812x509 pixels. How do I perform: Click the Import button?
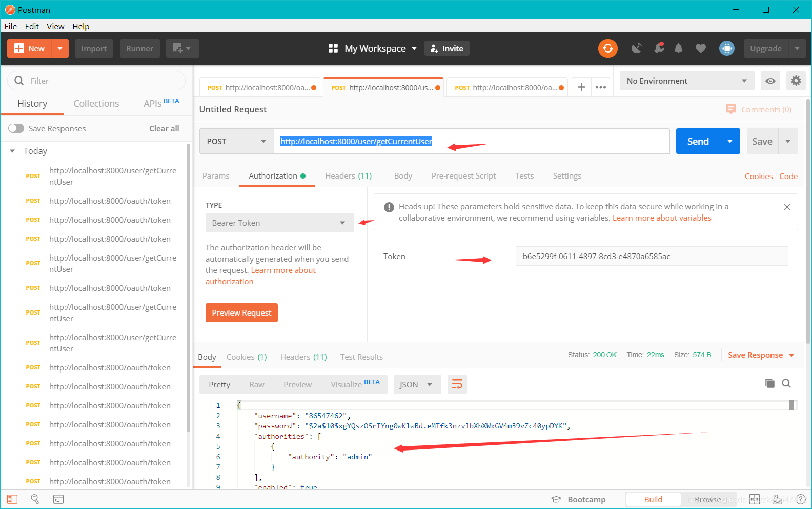(x=94, y=48)
